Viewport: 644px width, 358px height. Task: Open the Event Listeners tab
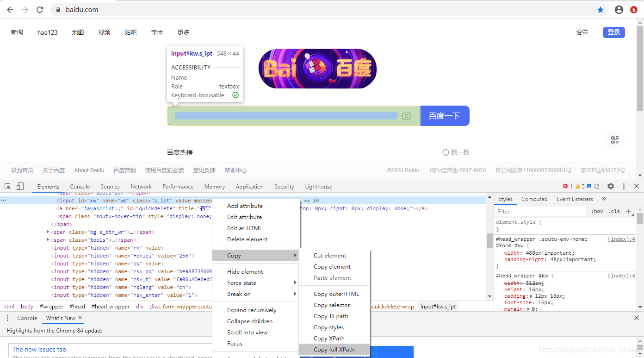click(x=575, y=199)
